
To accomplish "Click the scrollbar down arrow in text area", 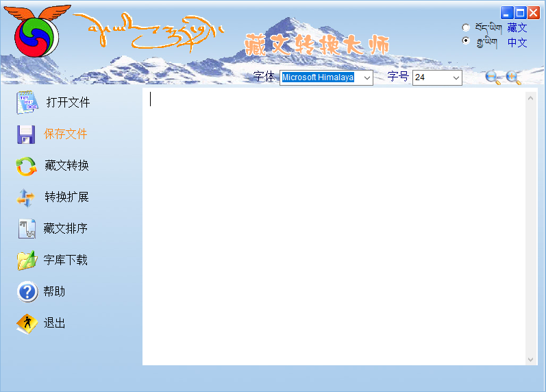I will [x=531, y=360].
